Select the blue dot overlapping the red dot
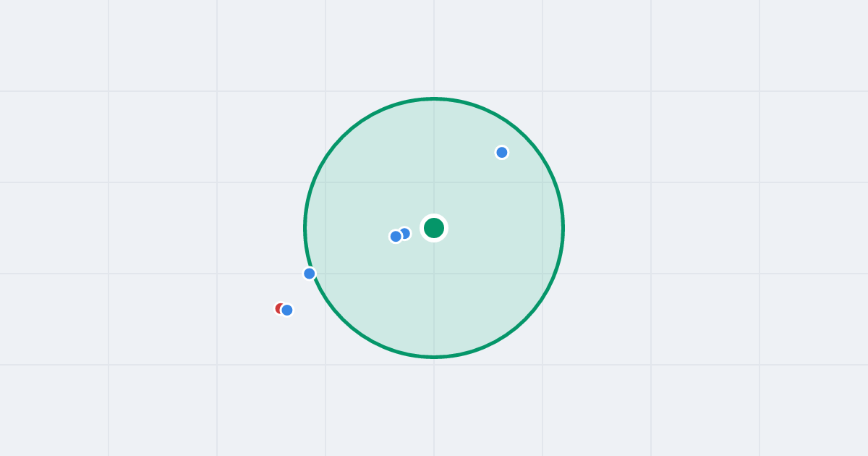868x456 pixels. 287,311
